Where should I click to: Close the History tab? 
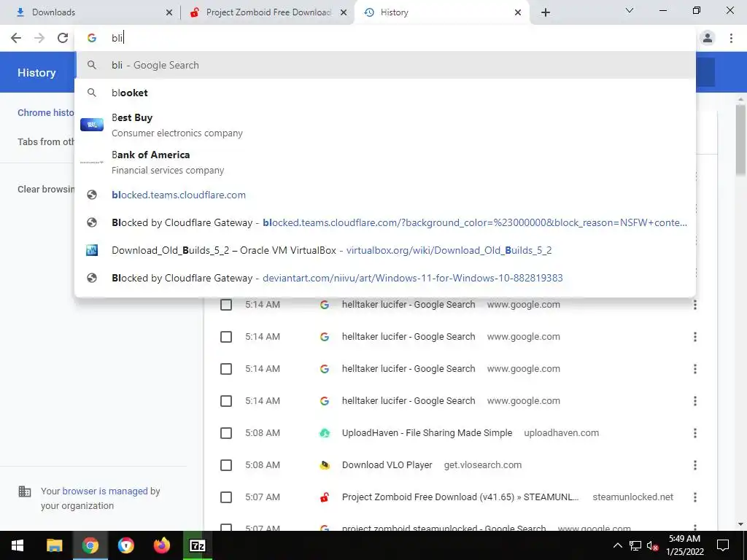coord(518,13)
